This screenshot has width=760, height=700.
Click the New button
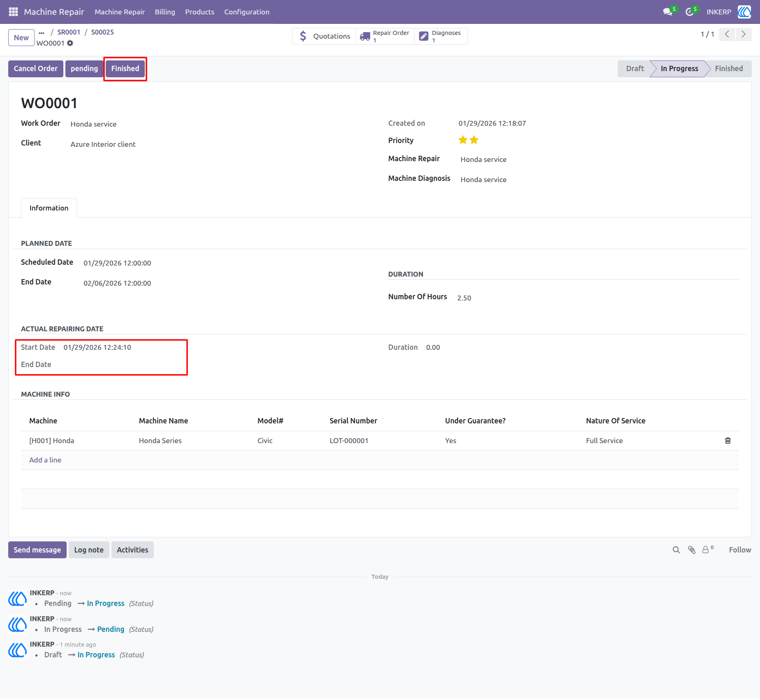21,38
